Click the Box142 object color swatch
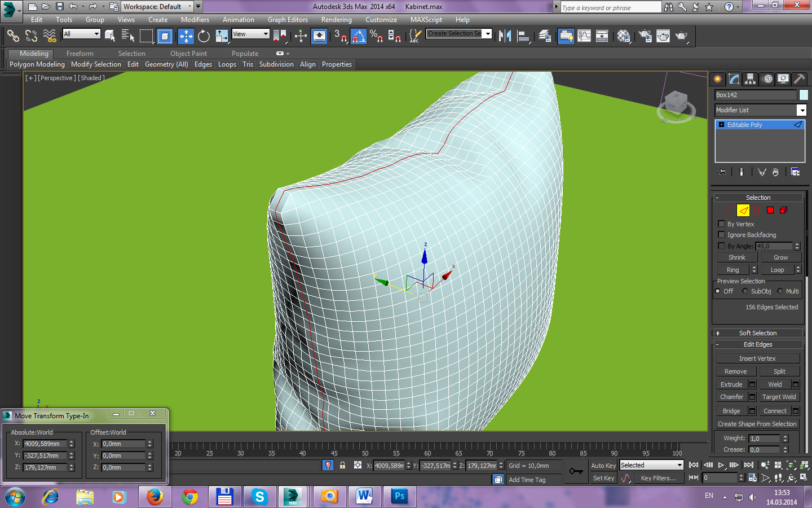The image size is (812, 508). tap(804, 95)
